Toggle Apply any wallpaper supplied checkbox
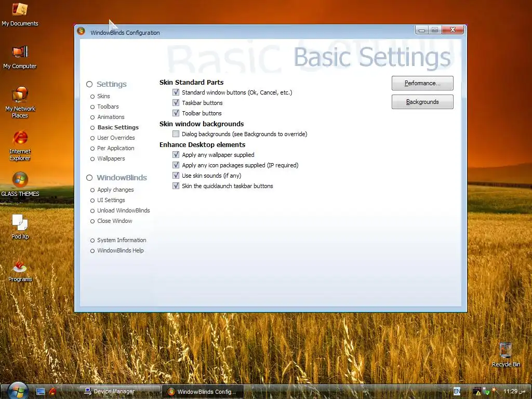Viewport: 532px width, 399px height. (176, 155)
